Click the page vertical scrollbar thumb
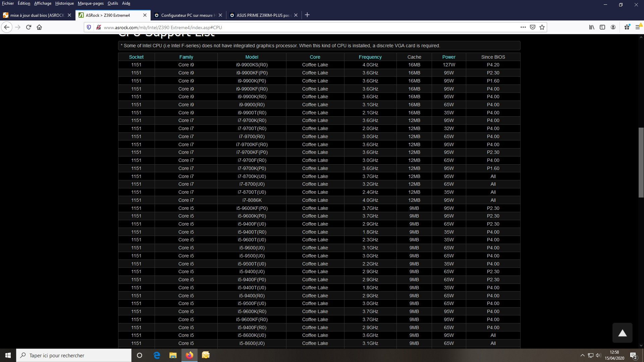This screenshot has height=362, width=644. point(641,163)
